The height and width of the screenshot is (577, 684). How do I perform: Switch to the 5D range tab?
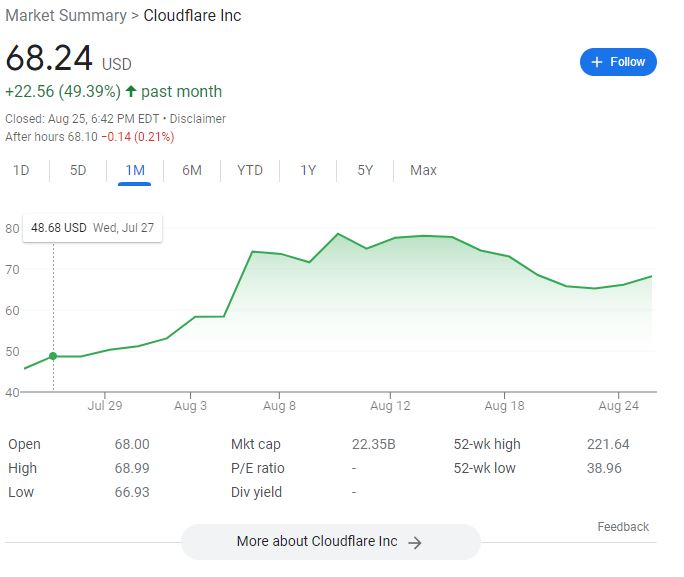[78, 170]
